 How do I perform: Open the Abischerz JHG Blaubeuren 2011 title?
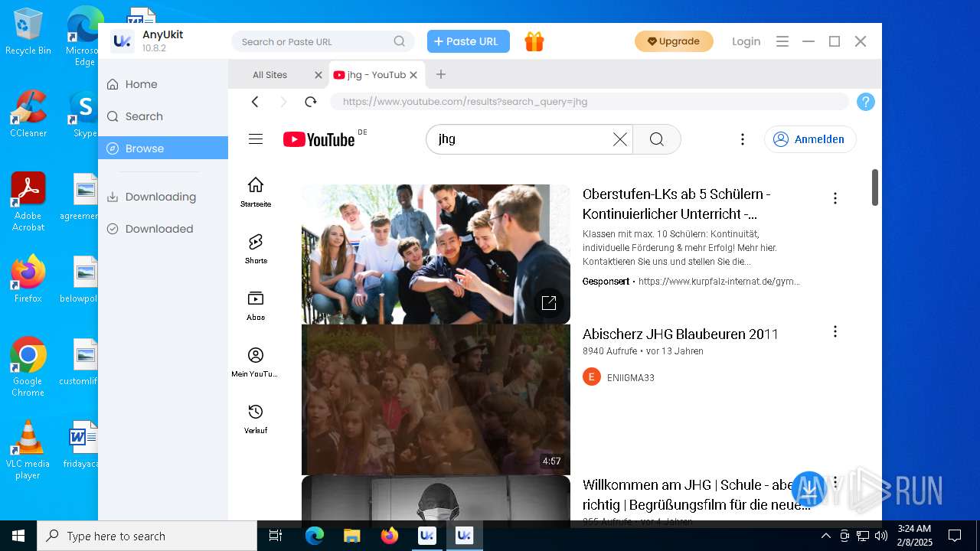681,334
